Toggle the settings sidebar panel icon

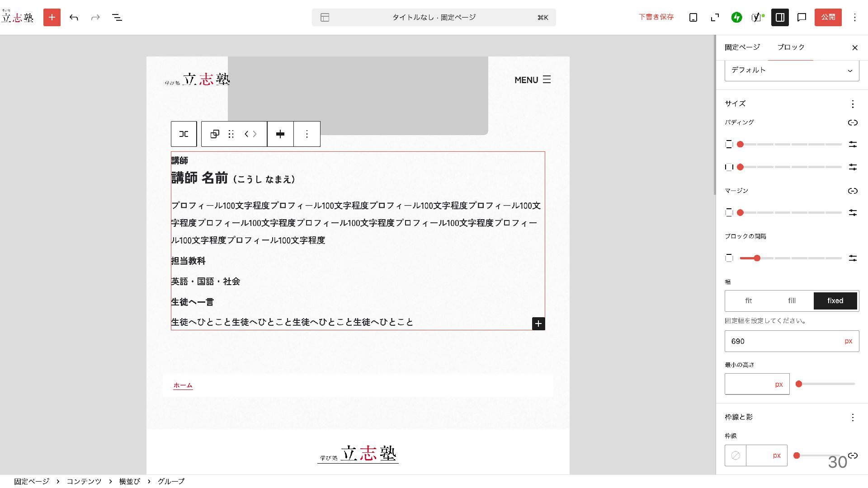tap(780, 17)
